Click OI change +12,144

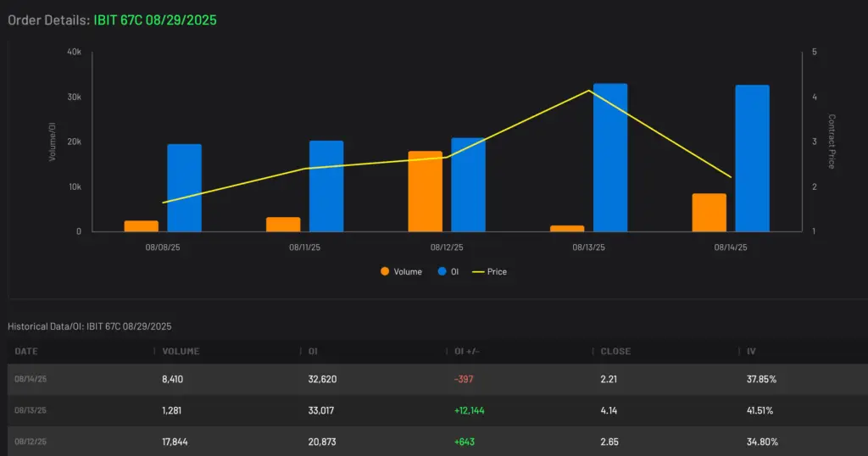pyautogui.click(x=470, y=410)
